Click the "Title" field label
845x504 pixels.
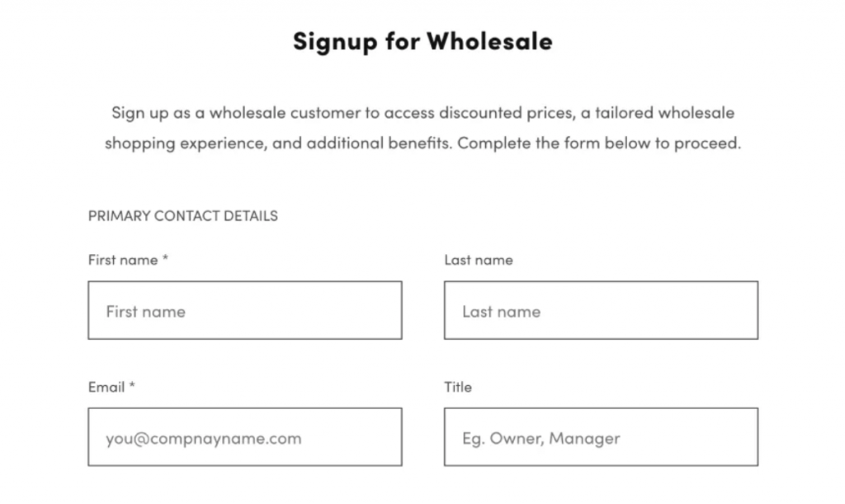click(458, 387)
